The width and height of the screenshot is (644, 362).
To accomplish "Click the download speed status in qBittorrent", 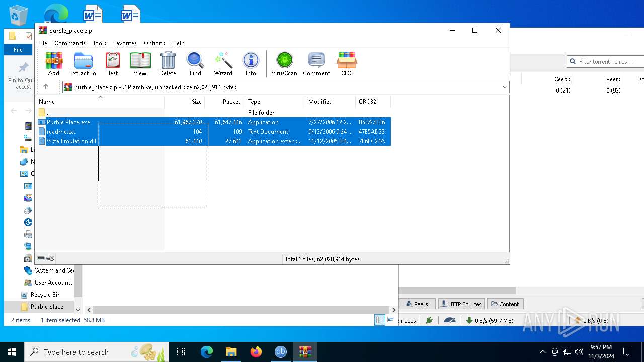I will [x=490, y=320].
